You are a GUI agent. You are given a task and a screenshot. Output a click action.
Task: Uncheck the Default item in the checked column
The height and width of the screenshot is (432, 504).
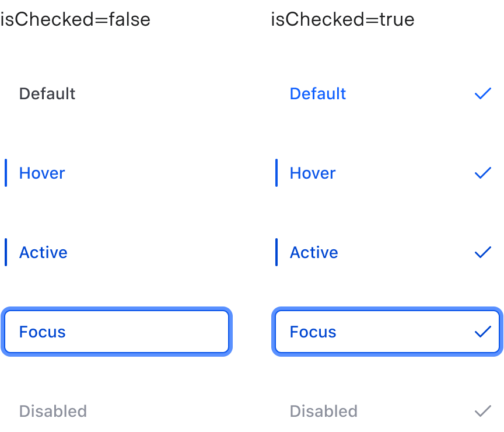[318, 93]
